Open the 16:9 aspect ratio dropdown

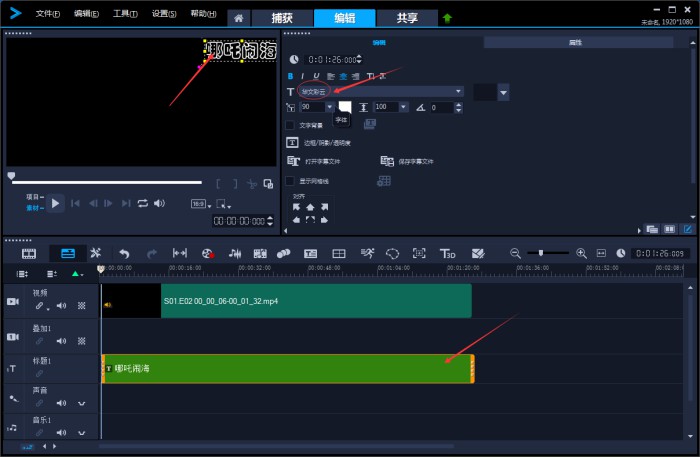coord(200,204)
